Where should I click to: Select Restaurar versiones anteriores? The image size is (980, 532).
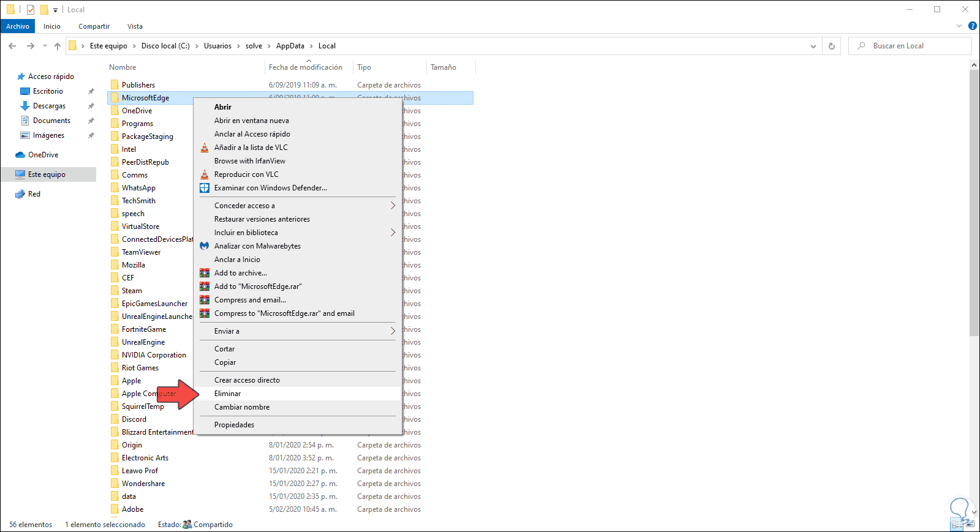298,219
